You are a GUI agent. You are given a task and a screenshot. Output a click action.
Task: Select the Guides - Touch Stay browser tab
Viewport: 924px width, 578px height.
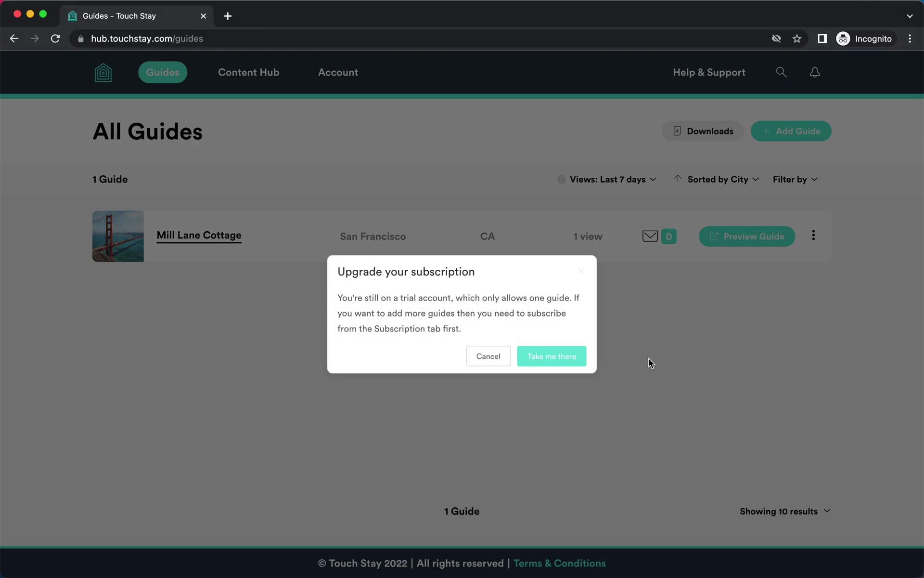(137, 16)
